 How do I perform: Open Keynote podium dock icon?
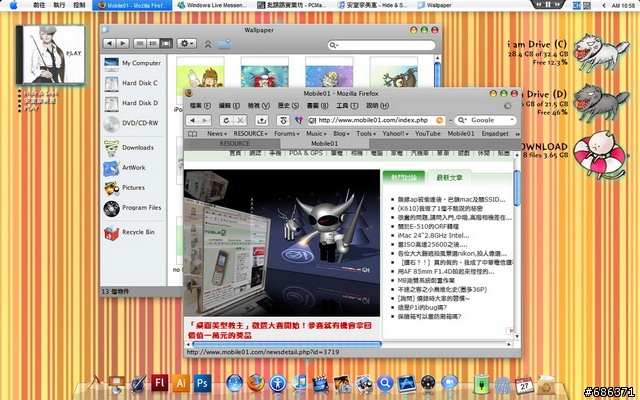pyautogui.click(x=117, y=384)
